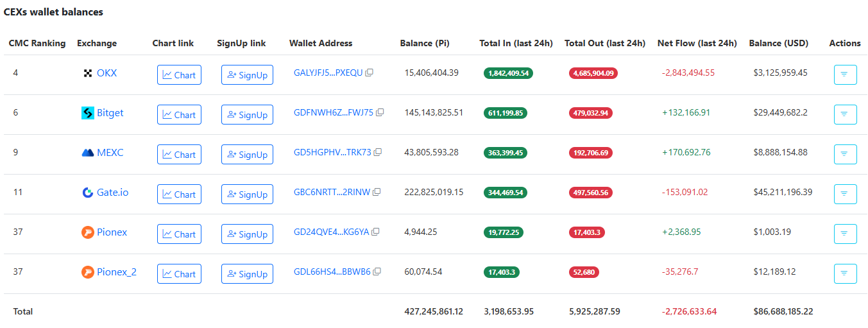Open the actions filter for Pionex_2 row
Screen dimensions: 868x328
point(844,273)
